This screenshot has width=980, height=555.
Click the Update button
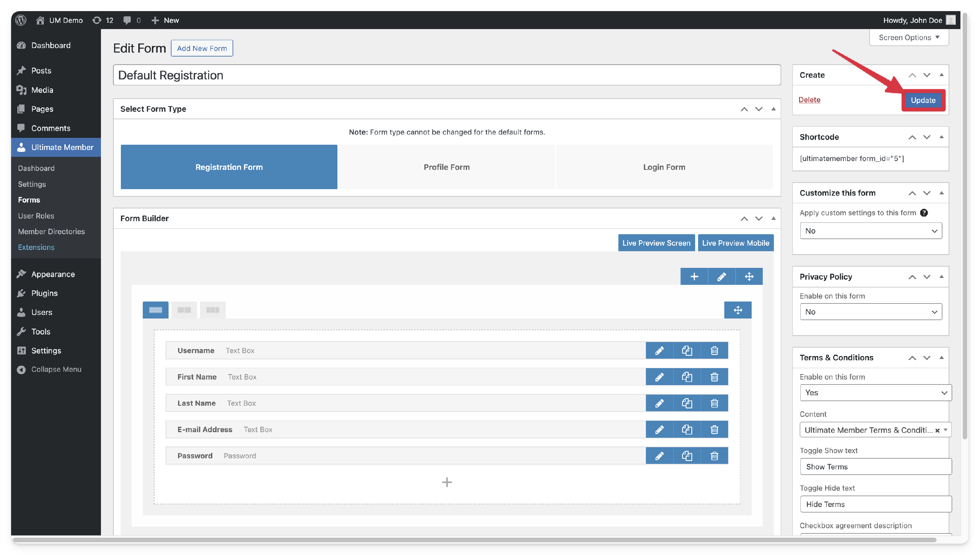(x=923, y=100)
